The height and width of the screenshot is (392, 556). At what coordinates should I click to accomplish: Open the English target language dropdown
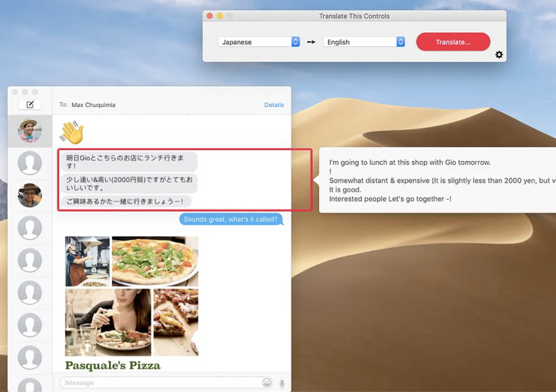[363, 42]
